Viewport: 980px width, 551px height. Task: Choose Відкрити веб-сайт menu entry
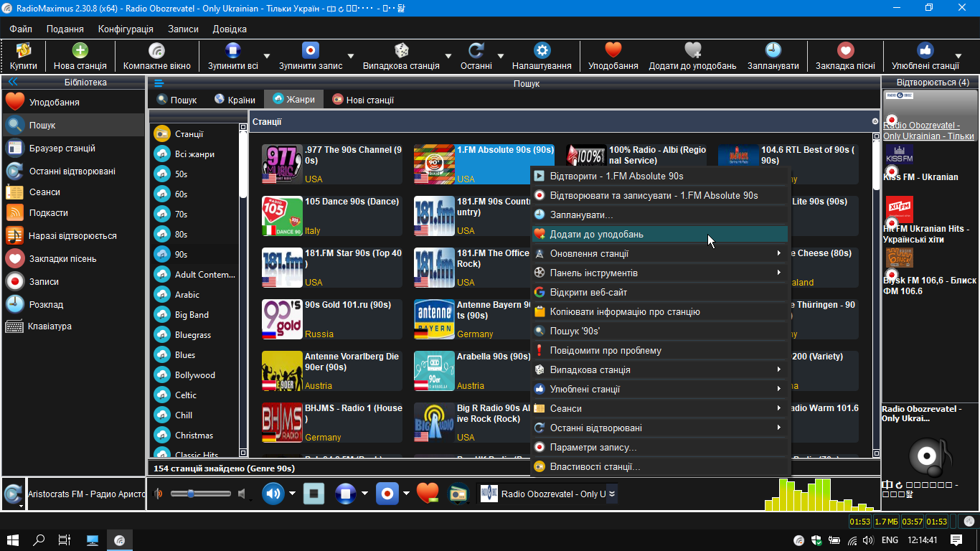coord(659,292)
